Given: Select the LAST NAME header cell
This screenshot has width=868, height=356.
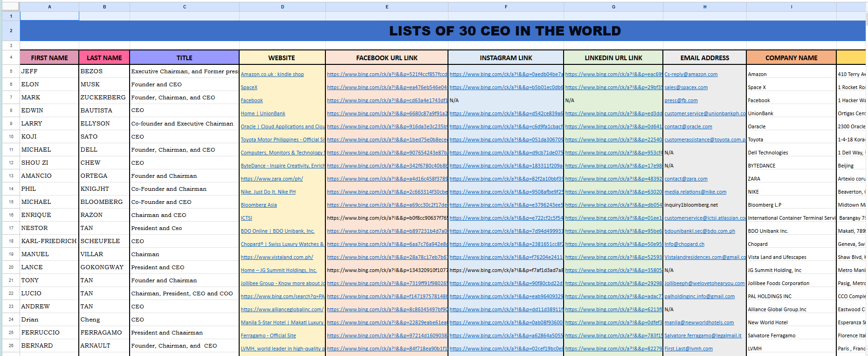Looking at the screenshot, I should coord(104,58).
